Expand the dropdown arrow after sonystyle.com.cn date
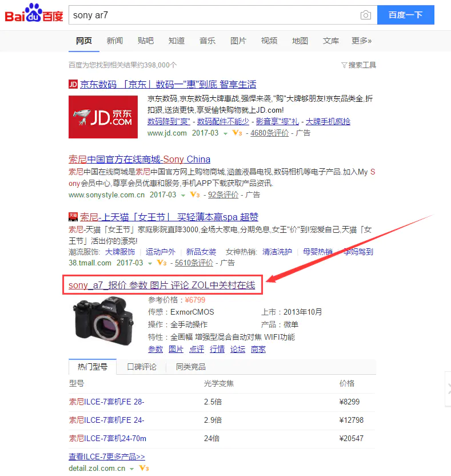 183,196
